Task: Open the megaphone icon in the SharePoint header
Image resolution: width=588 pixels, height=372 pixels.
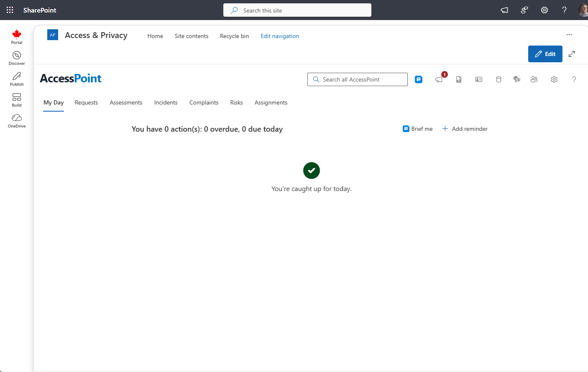Action: (504, 10)
